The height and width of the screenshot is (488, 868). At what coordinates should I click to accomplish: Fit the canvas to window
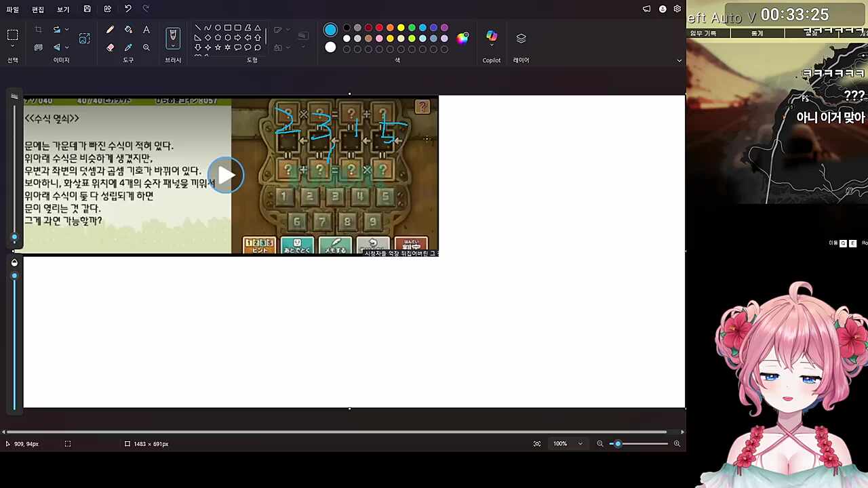tap(537, 444)
